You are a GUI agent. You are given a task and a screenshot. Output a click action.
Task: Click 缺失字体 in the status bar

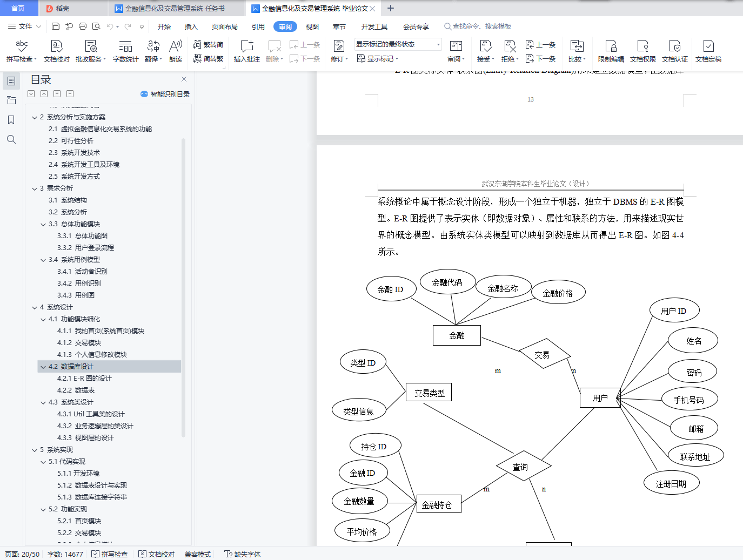[243, 554]
